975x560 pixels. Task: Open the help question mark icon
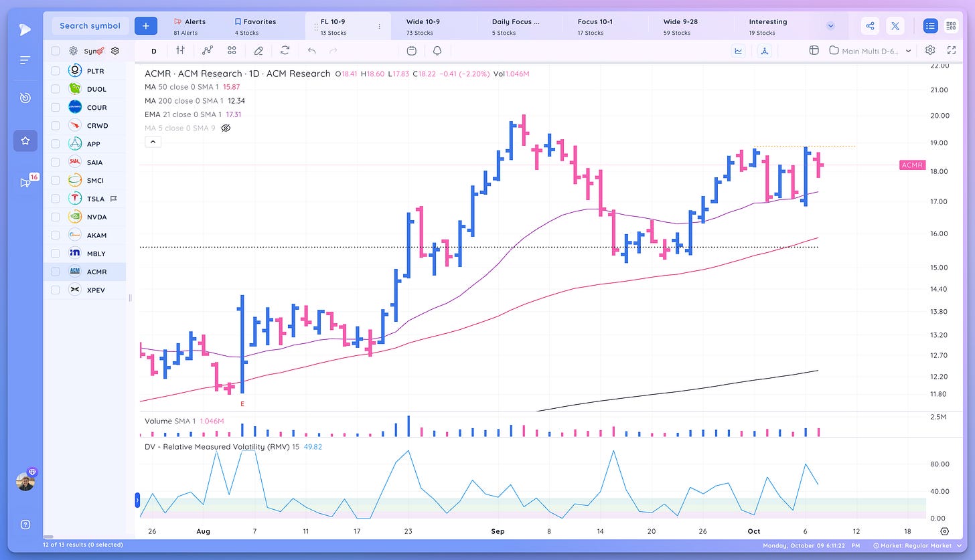click(25, 524)
